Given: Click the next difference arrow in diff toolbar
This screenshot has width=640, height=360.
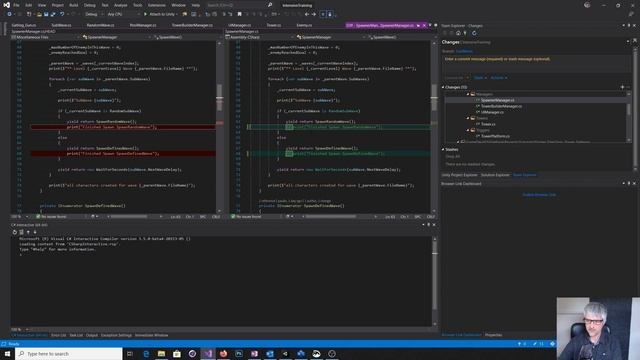Looking at the screenshot, I should [313, 14].
